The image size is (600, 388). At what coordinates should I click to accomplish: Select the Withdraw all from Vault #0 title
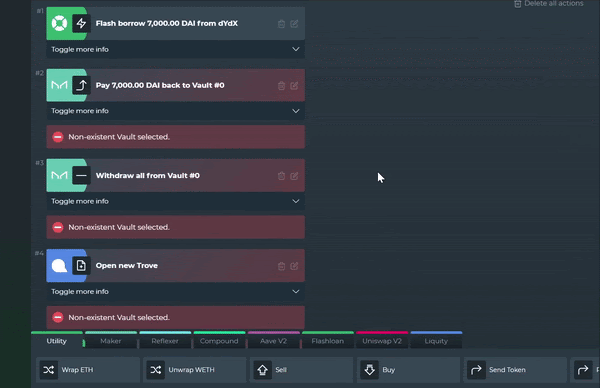(148, 176)
